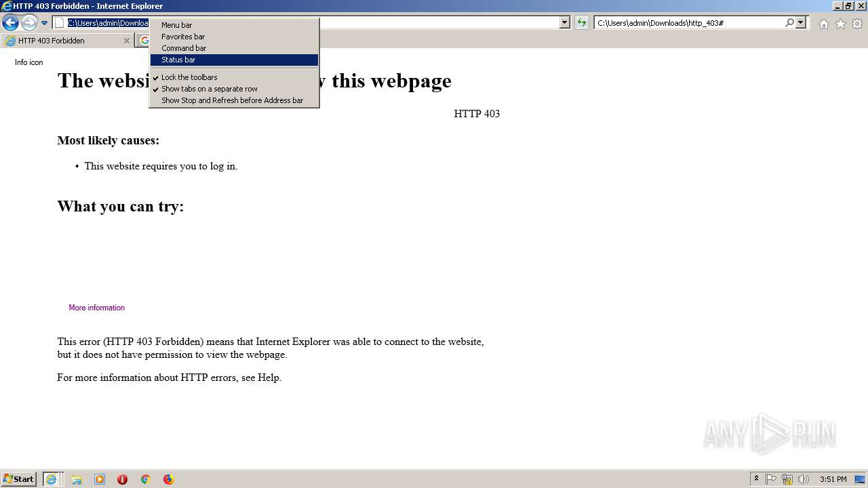Open Windows Explorer folder taskbar icon
The height and width of the screenshot is (488, 868).
click(x=77, y=479)
